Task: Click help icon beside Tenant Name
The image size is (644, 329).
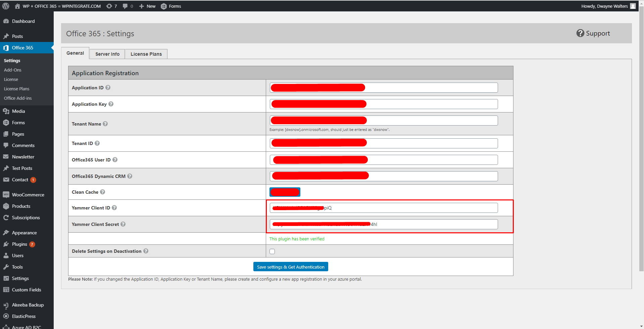Action: point(105,124)
